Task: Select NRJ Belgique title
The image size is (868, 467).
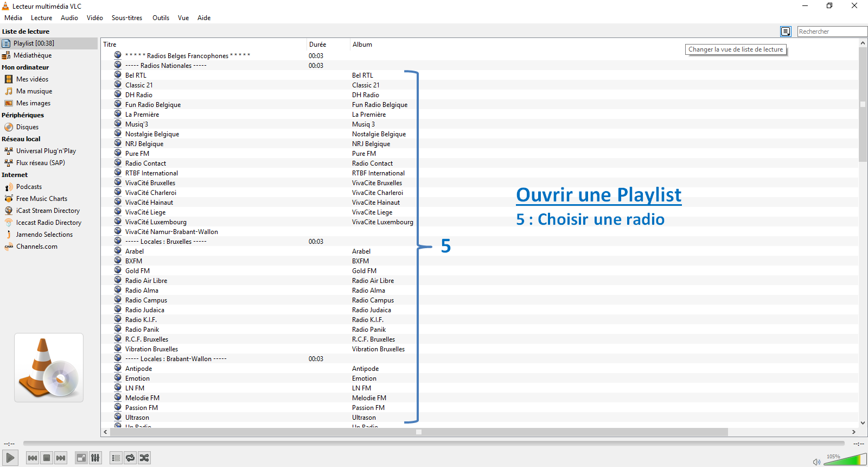Action: tap(144, 144)
